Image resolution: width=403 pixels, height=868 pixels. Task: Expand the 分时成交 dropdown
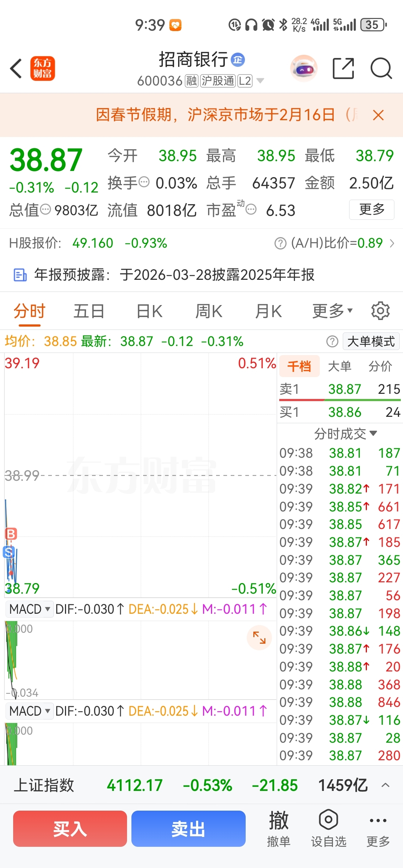(x=345, y=434)
